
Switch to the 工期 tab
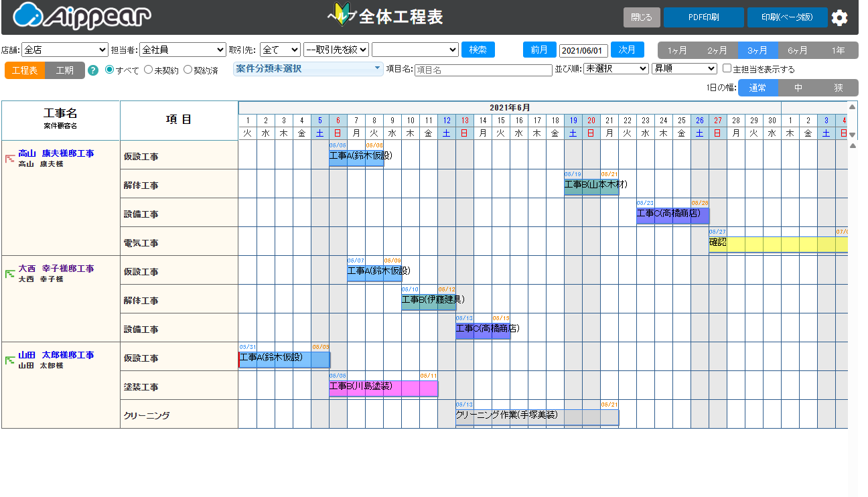pos(65,70)
